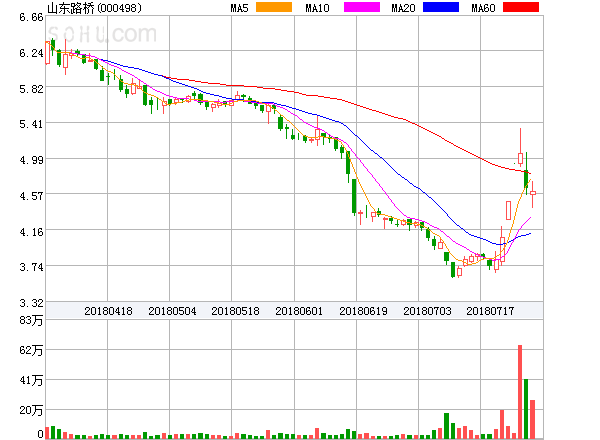Click the 6.66 price axis label
The width and height of the screenshot is (600, 440).
pos(31,17)
